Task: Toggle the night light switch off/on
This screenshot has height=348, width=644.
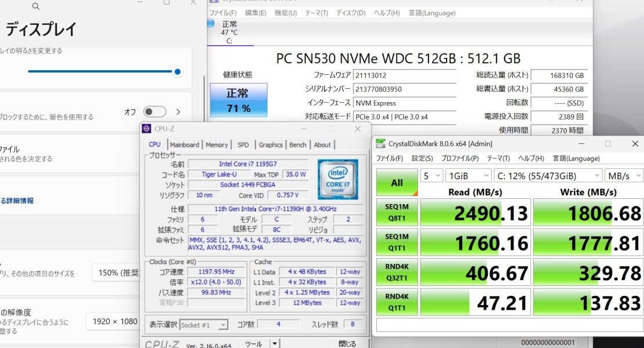Action: [x=155, y=111]
